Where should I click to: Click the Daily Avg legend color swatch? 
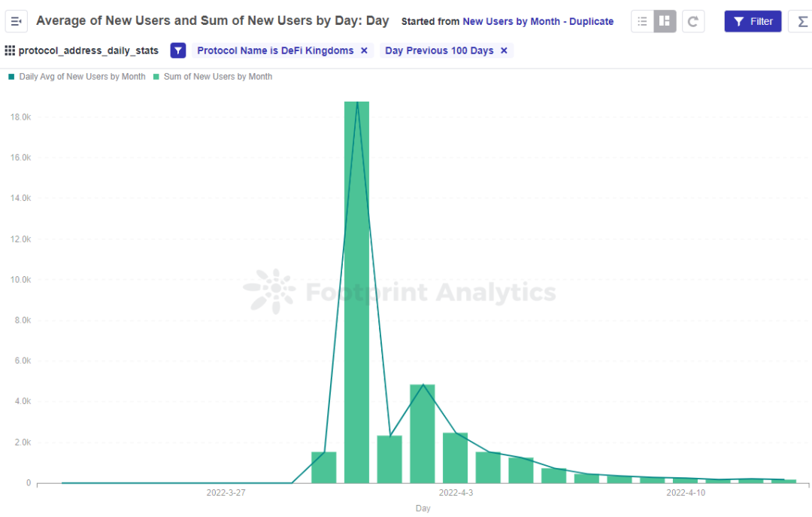tap(11, 77)
